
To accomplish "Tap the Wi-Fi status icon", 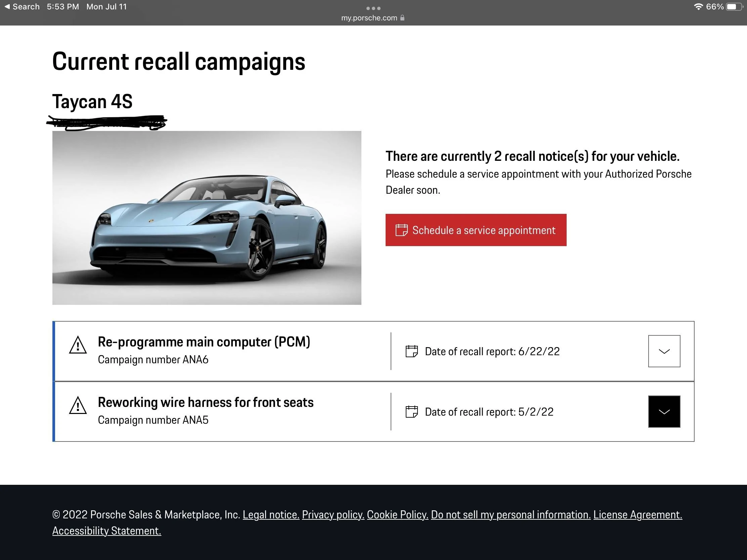I will 698,7.
